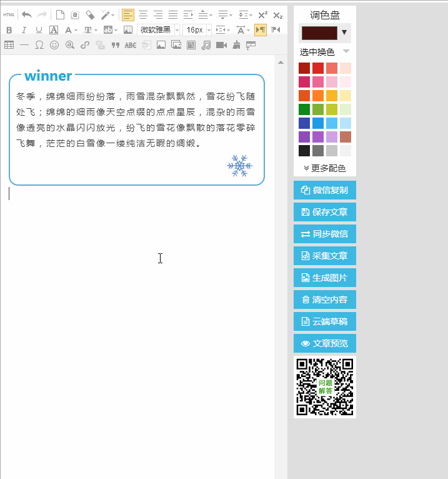Click the 微信复制 button
This screenshot has width=448, height=479.
tap(324, 191)
